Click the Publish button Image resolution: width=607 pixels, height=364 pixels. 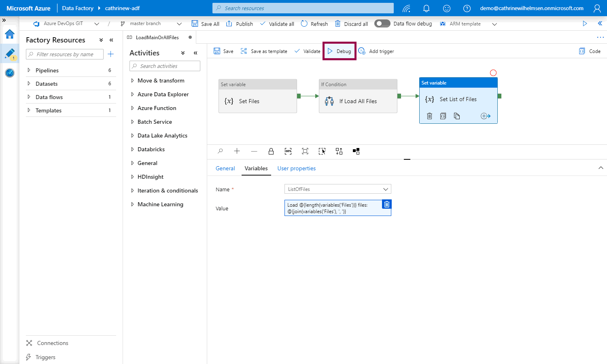[240, 24]
